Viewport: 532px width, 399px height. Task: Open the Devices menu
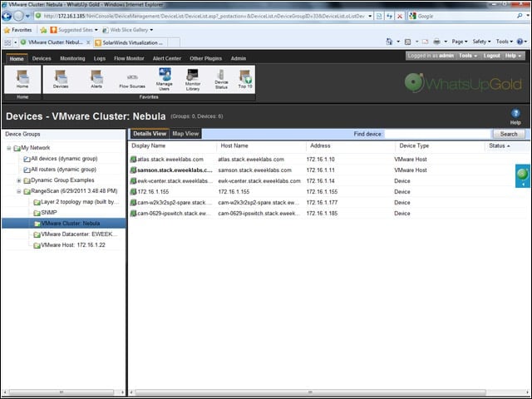click(42, 58)
